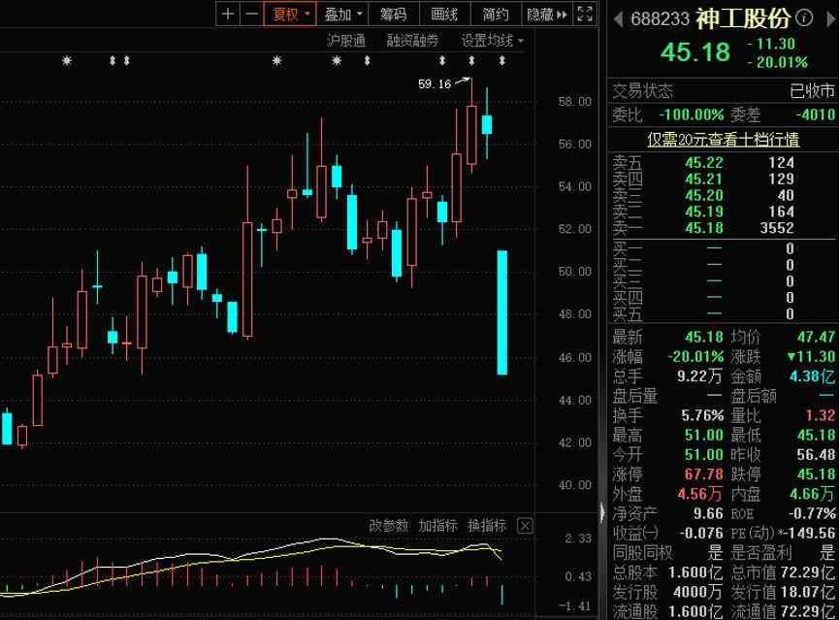Select the 沪股通 tab

[x=346, y=41]
